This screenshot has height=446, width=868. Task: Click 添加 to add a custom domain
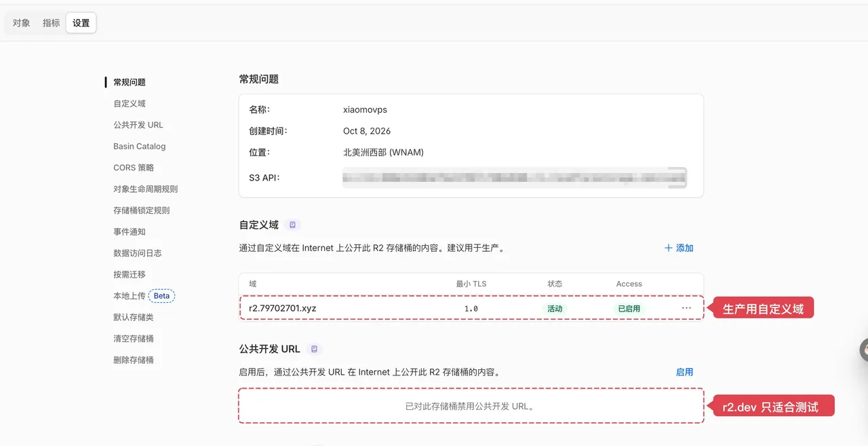679,248
